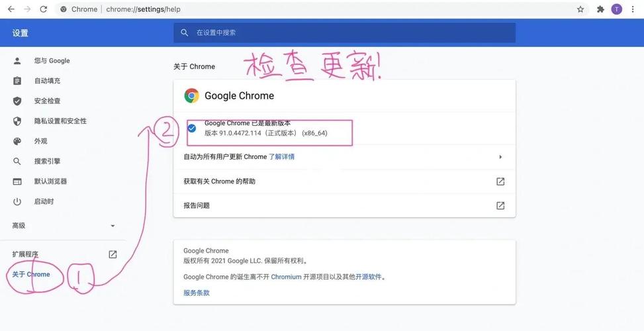Click the power icon for 启动时

[x=17, y=202]
